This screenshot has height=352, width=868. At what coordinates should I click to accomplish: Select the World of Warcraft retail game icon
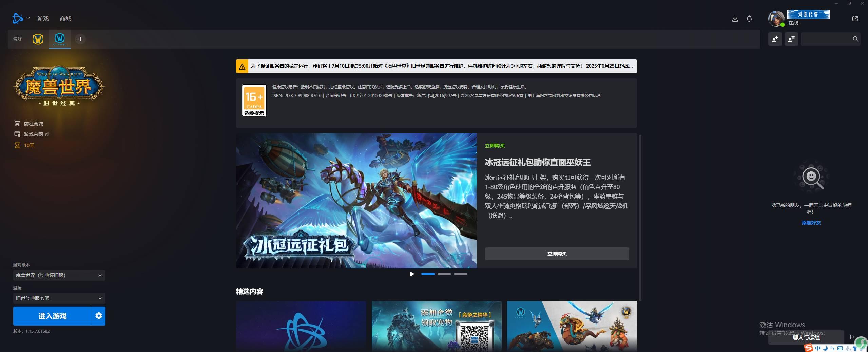pyautogui.click(x=38, y=39)
